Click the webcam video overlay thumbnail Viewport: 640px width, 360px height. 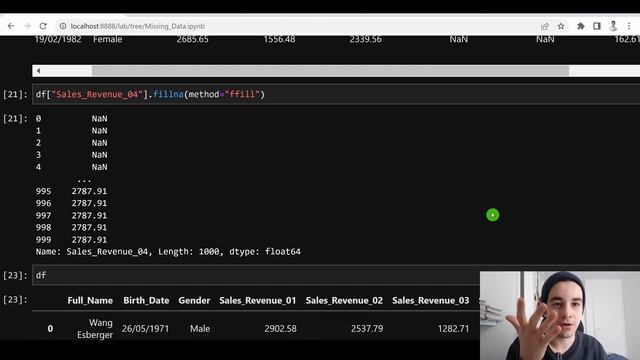560,316
